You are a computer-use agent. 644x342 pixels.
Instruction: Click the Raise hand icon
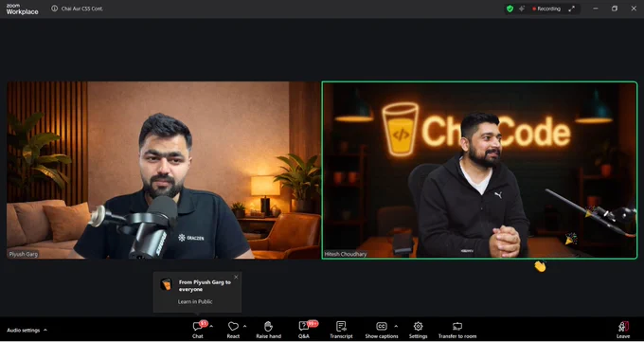(x=268, y=327)
